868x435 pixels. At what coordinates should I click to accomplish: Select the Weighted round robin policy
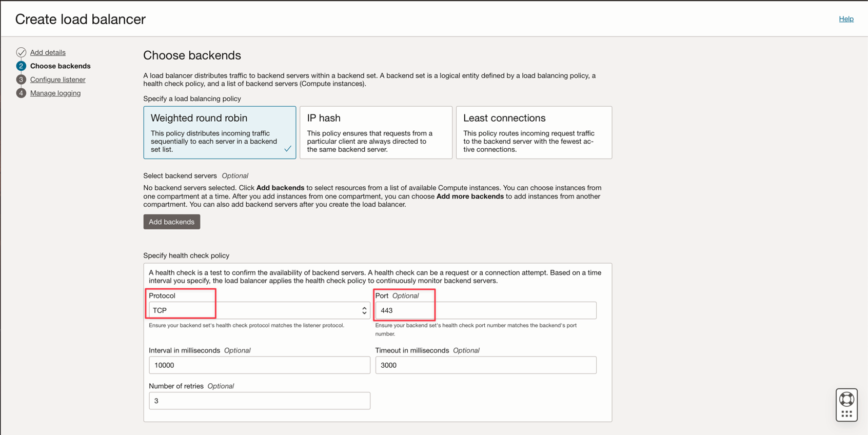pos(220,132)
